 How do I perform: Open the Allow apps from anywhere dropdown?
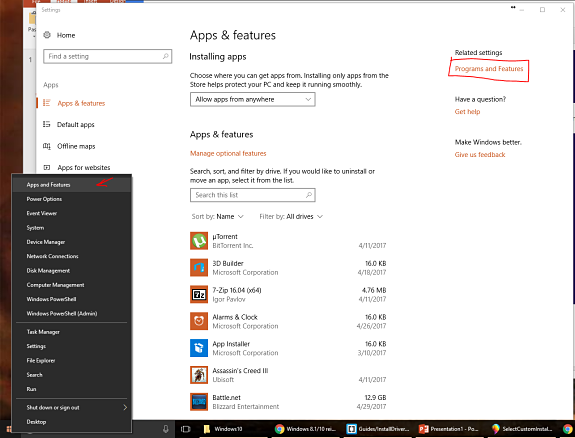tap(253, 99)
